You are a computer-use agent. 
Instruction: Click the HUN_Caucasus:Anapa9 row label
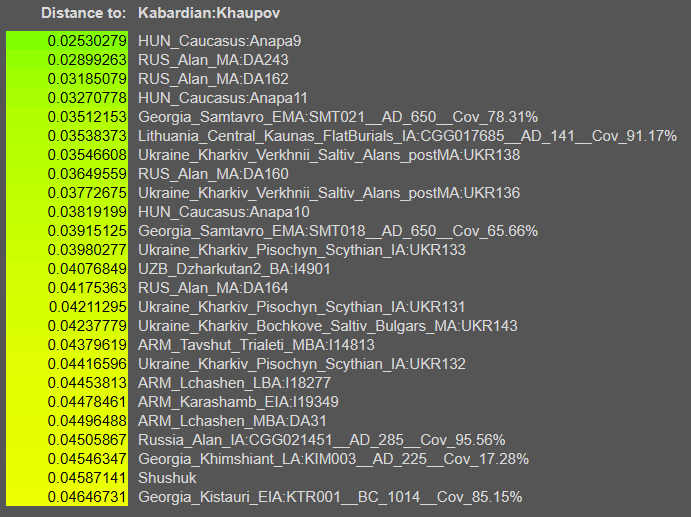pyautogui.click(x=219, y=41)
